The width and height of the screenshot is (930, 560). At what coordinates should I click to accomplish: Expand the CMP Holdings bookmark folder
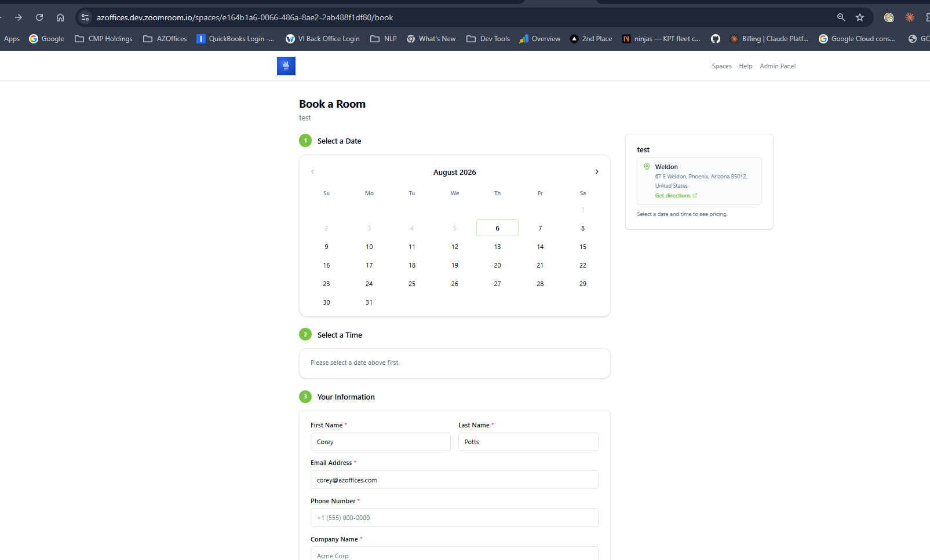(x=104, y=39)
